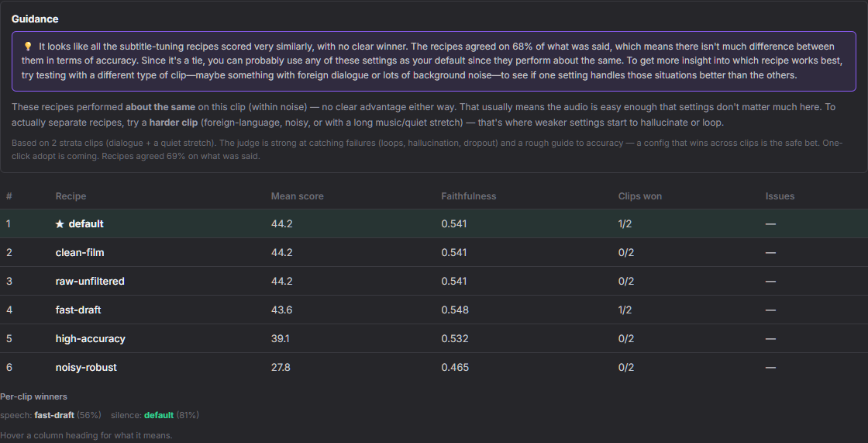
Task: Click the 'Issues' column heading
Action: (780, 196)
